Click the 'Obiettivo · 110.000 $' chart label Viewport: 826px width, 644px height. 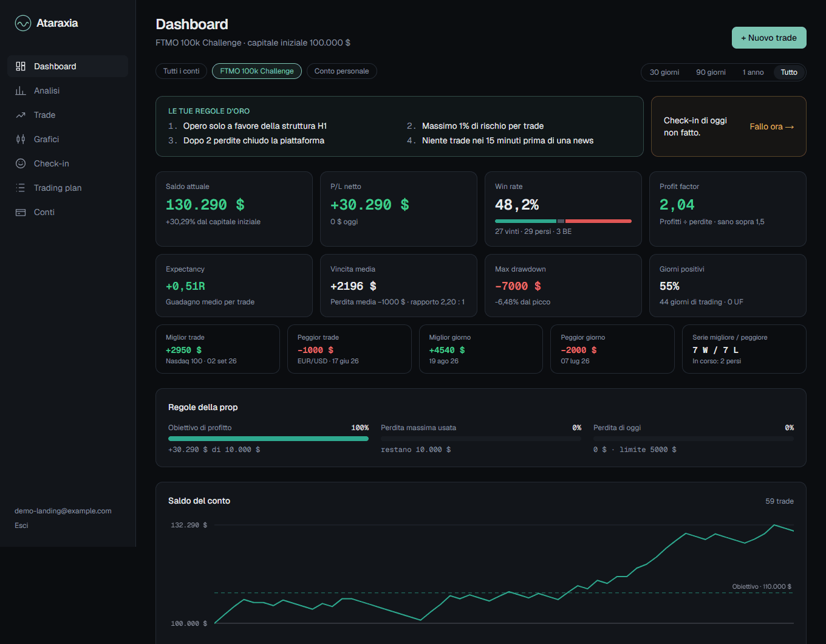click(x=762, y=586)
